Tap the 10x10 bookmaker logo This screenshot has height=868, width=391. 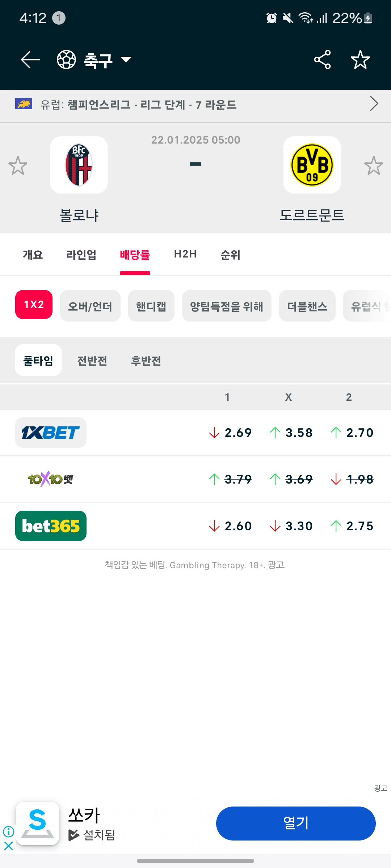point(51,479)
